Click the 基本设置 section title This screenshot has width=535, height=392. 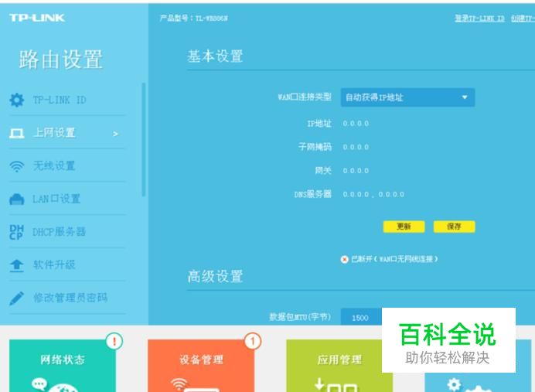(215, 56)
